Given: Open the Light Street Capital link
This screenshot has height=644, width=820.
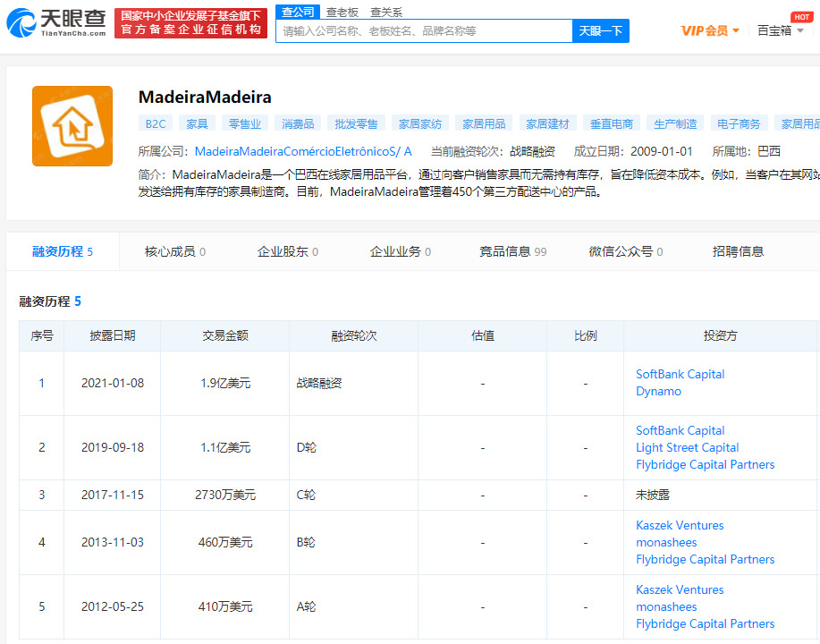Looking at the screenshot, I should (x=687, y=448).
